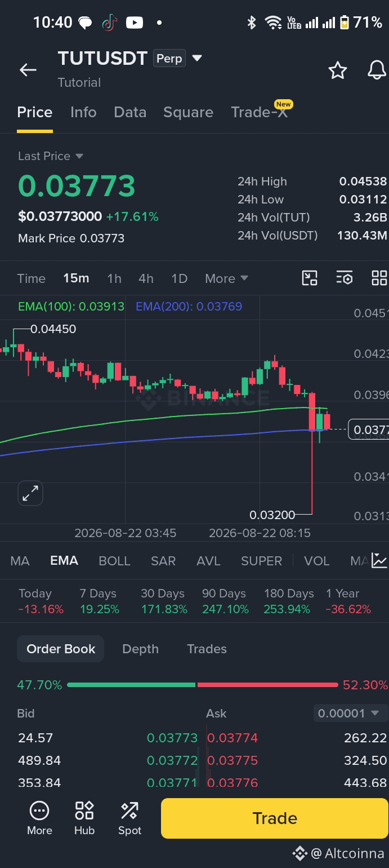Tap the battery indicator

tap(344, 23)
